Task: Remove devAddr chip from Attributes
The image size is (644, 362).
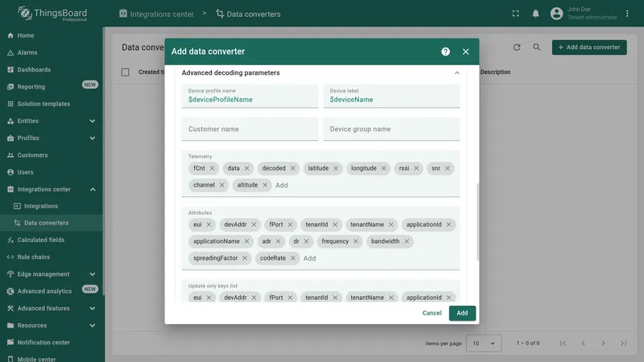Action: [254, 224]
